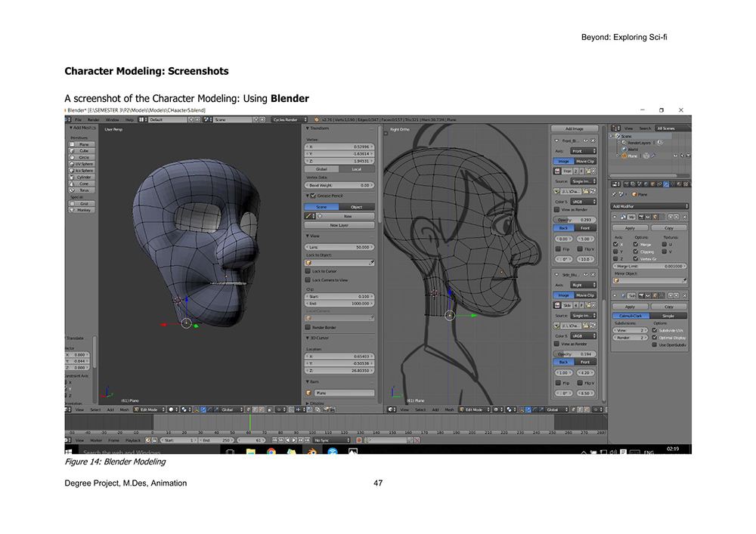Adjust the Opacity 0.293 slider
Viewport: 756px width, 534px height.
(575, 220)
